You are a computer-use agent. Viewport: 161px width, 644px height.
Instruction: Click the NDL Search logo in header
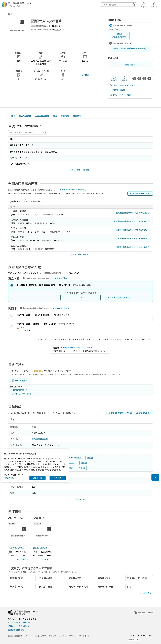(x=17, y=5)
